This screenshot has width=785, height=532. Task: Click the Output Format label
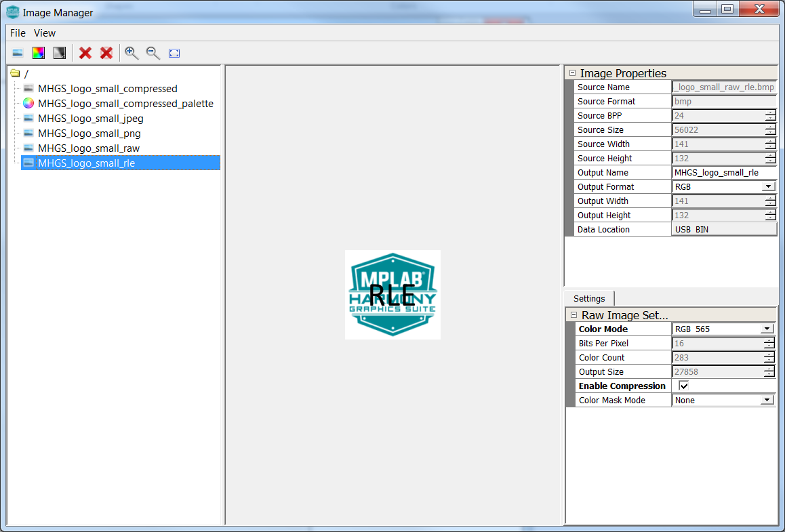point(605,186)
